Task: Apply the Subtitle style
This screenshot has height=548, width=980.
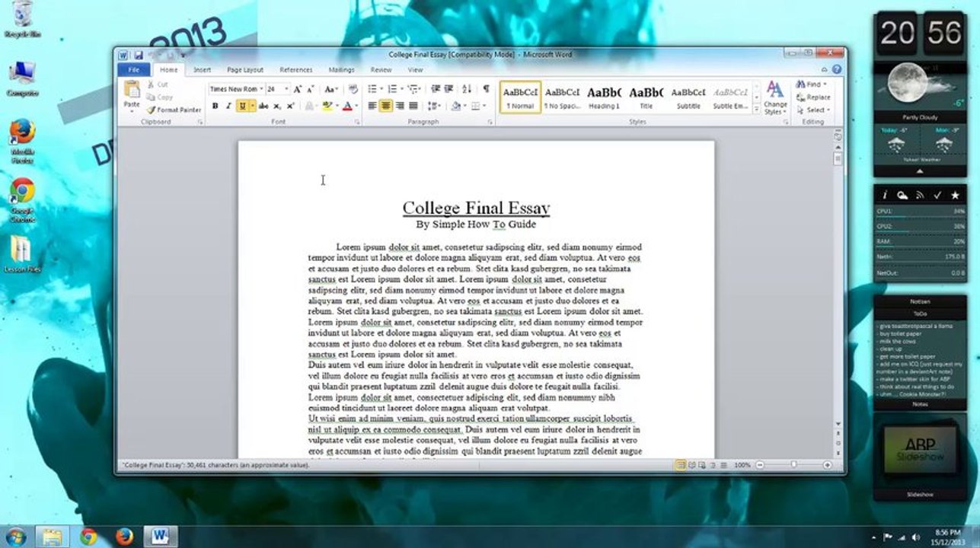Action: coord(688,97)
